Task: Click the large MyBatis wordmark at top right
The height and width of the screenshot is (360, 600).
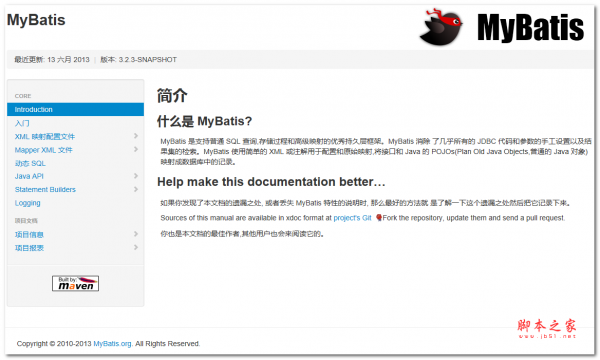Action: (x=531, y=27)
